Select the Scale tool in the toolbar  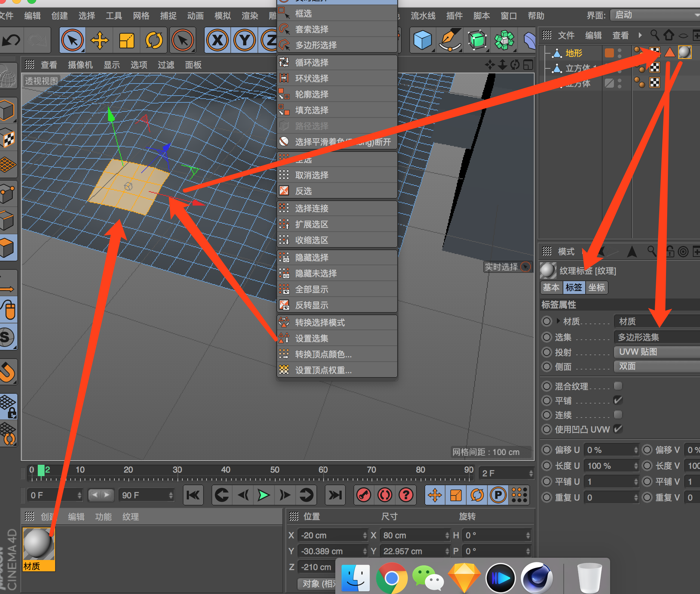tap(127, 40)
